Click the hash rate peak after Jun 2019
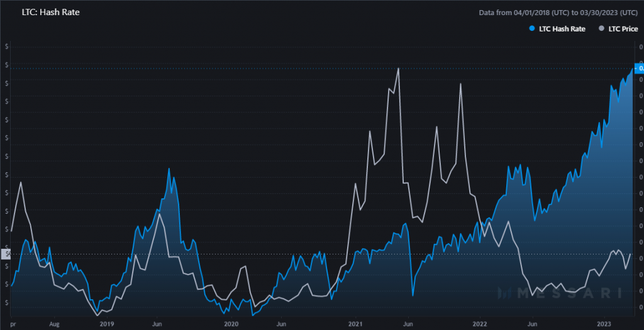Screen dimensions: 644x330 click(169, 169)
